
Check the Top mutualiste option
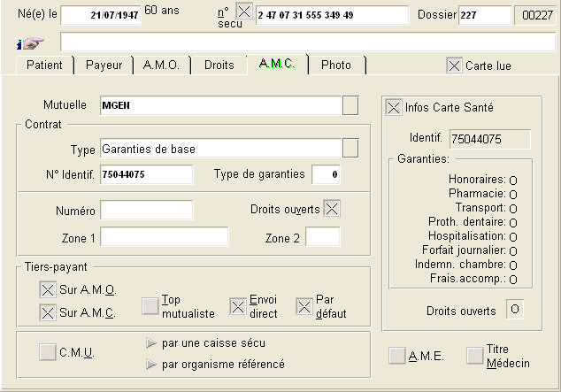tap(150, 306)
